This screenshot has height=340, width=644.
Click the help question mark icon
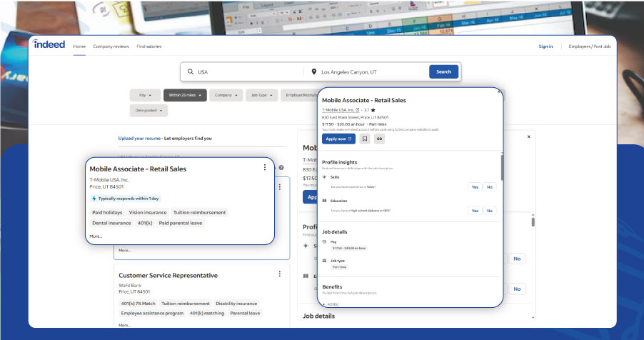(x=281, y=167)
